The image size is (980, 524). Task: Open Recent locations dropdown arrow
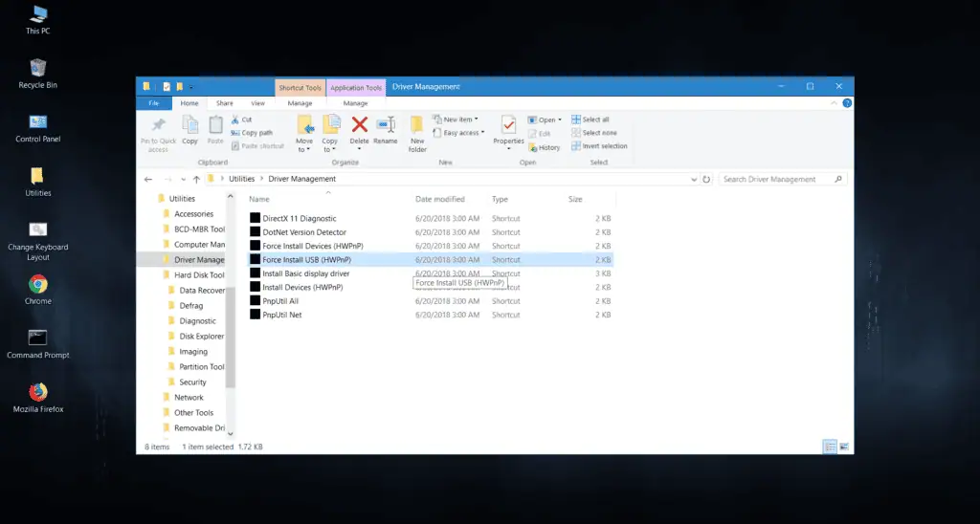tap(183, 179)
